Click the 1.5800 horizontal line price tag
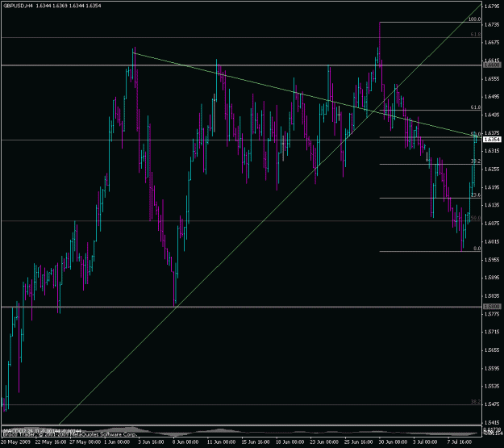The height and width of the screenshot is (448, 504). [492, 307]
